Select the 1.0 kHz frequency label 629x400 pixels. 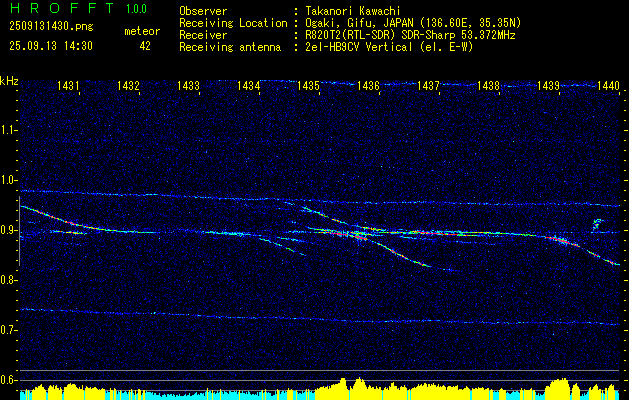tap(8, 180)
